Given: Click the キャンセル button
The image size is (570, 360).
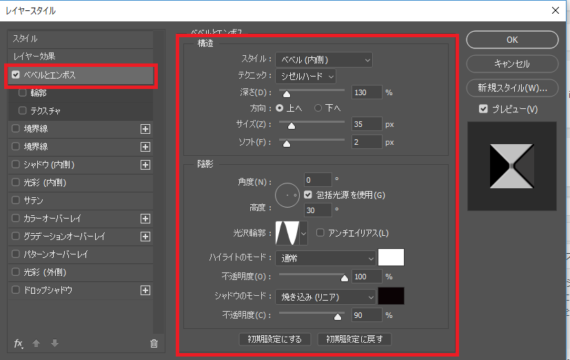Looking at the screenshot, I should click(512, 64).
